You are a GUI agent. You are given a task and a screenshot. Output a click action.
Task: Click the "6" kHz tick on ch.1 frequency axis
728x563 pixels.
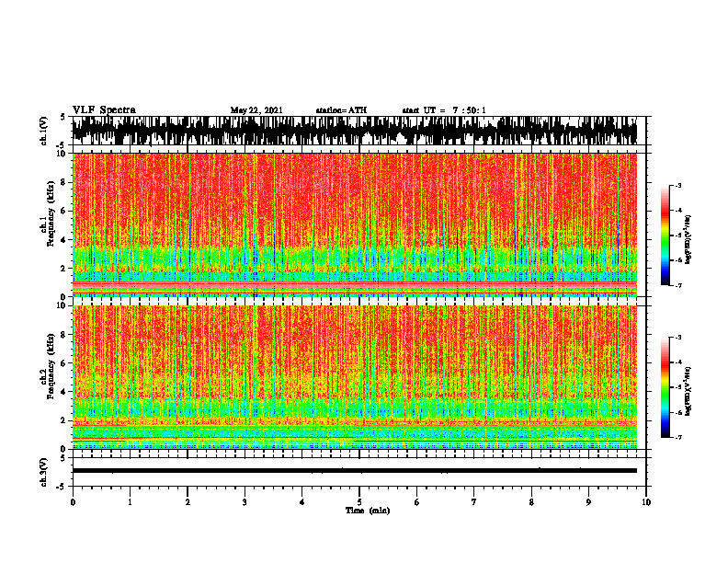coord(63,212)
